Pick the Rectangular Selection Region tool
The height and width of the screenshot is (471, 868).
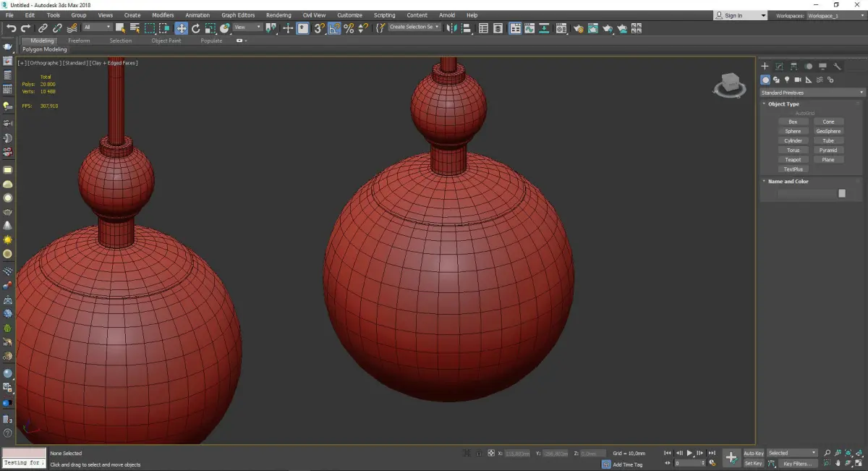pyautogui.click(x=150, y=28)
